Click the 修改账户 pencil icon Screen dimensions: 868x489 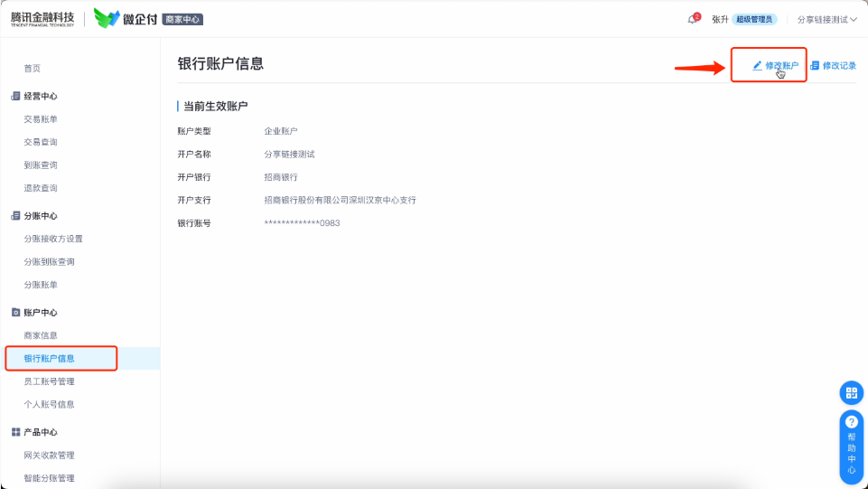757,65
